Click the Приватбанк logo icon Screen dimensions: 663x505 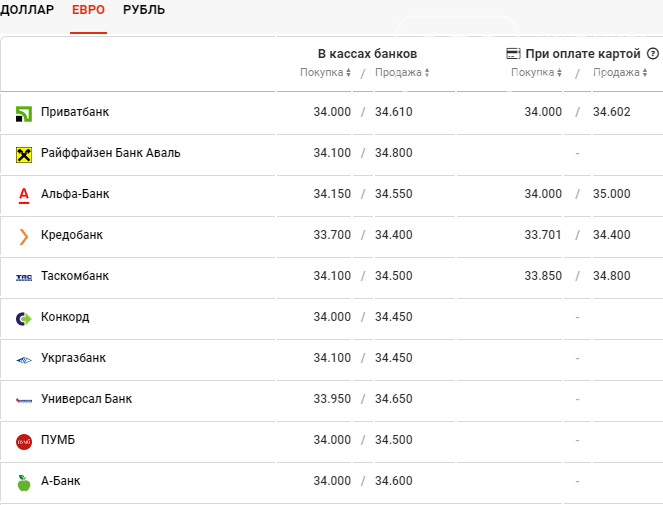coord(24,113)
